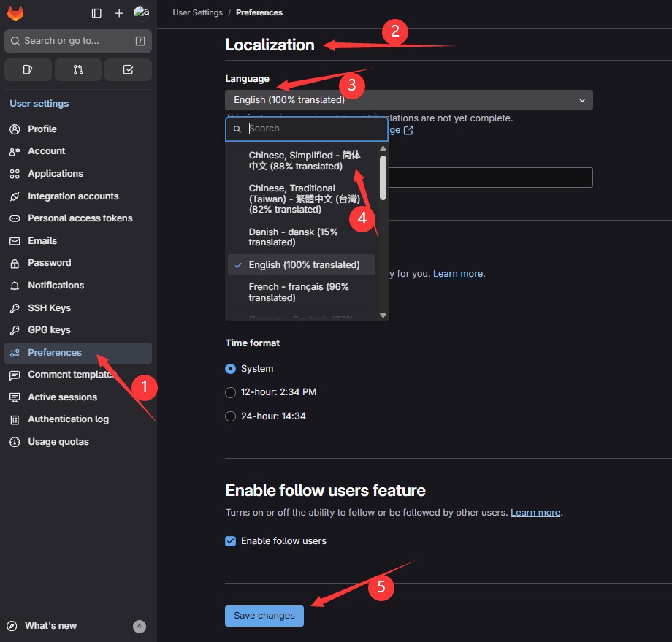
Task: Open the external link icon under Language
Action: point(408,130)
